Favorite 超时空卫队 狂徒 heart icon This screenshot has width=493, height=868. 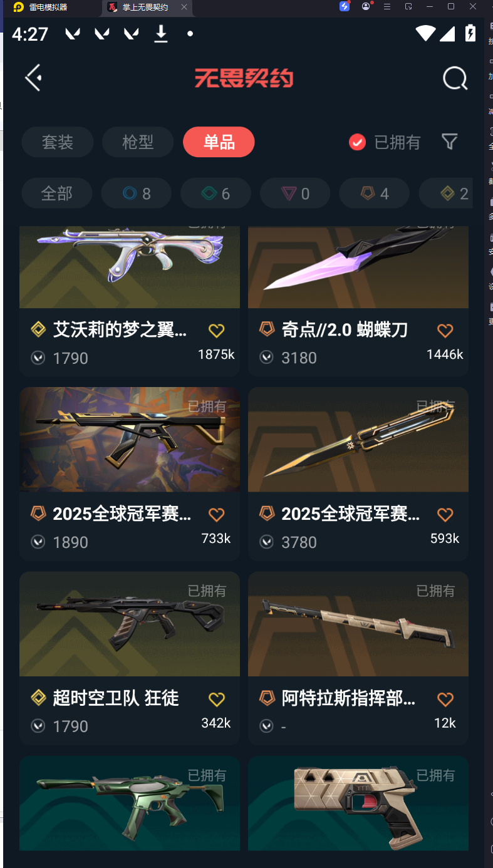click(x=216, y=699)
